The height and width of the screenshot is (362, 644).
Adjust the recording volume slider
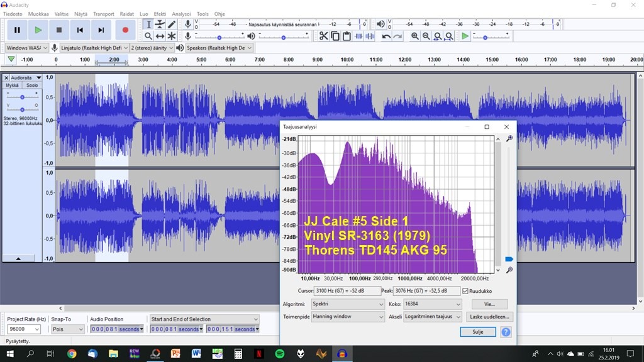tap(219, 37)
